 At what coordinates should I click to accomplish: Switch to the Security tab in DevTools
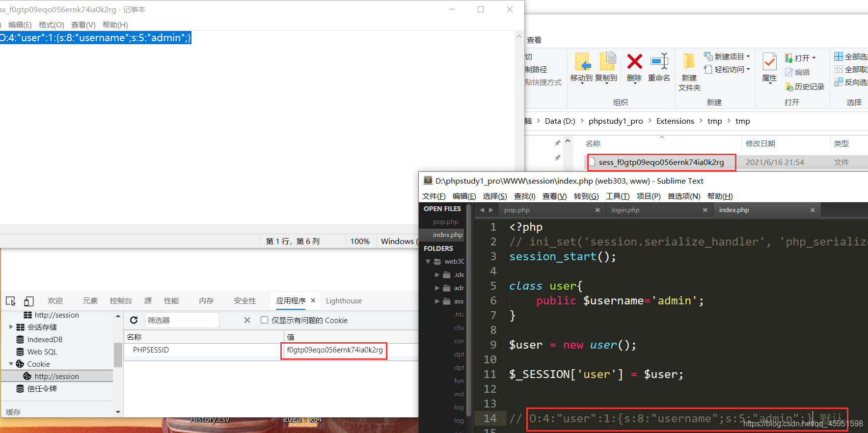coord(244,301)
